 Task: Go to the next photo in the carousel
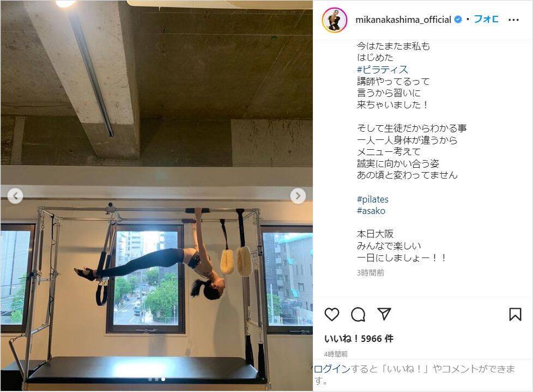(298, 195)
